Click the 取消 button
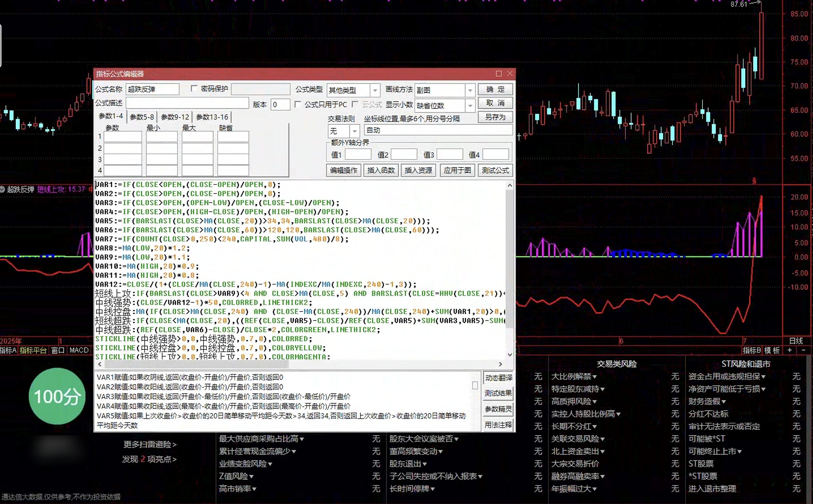813x504 pixels. 495,103
